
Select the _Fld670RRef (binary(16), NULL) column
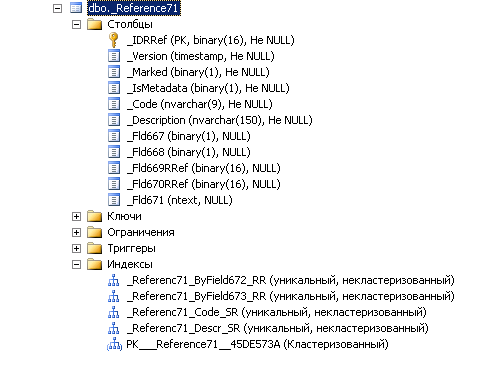tap(204, 184)
